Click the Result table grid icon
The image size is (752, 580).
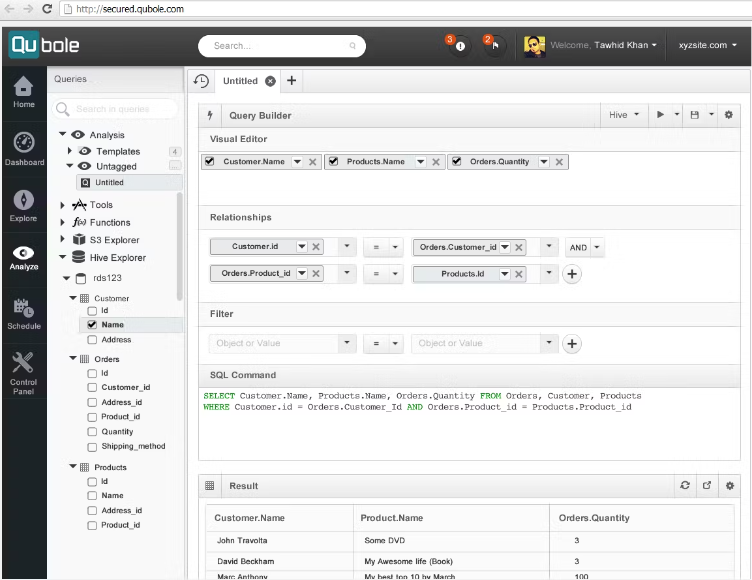coord(210,485)
